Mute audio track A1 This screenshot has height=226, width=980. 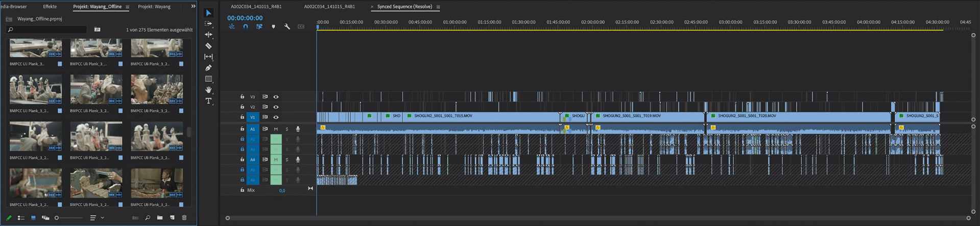tap(276, 129)
